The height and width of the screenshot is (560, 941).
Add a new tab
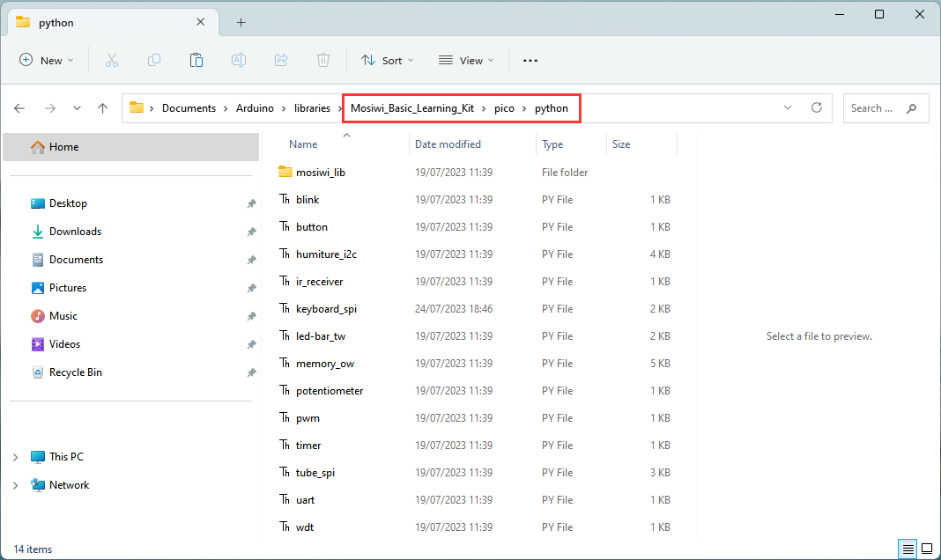pos(241,23)
